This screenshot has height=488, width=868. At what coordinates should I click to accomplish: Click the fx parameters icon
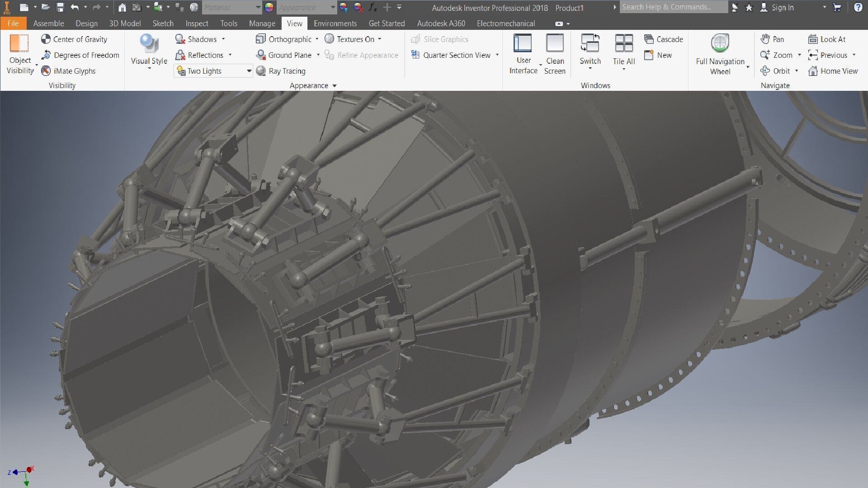click(373, 7)
